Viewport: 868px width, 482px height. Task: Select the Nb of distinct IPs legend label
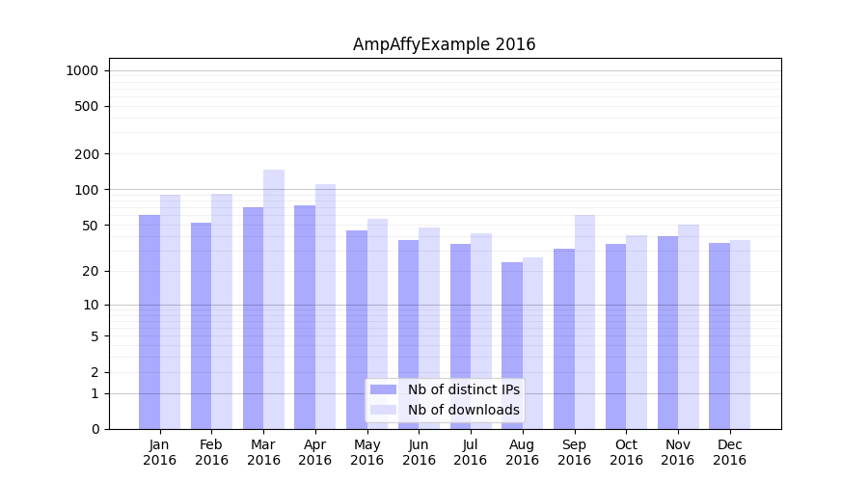click(x=463, y=389)
